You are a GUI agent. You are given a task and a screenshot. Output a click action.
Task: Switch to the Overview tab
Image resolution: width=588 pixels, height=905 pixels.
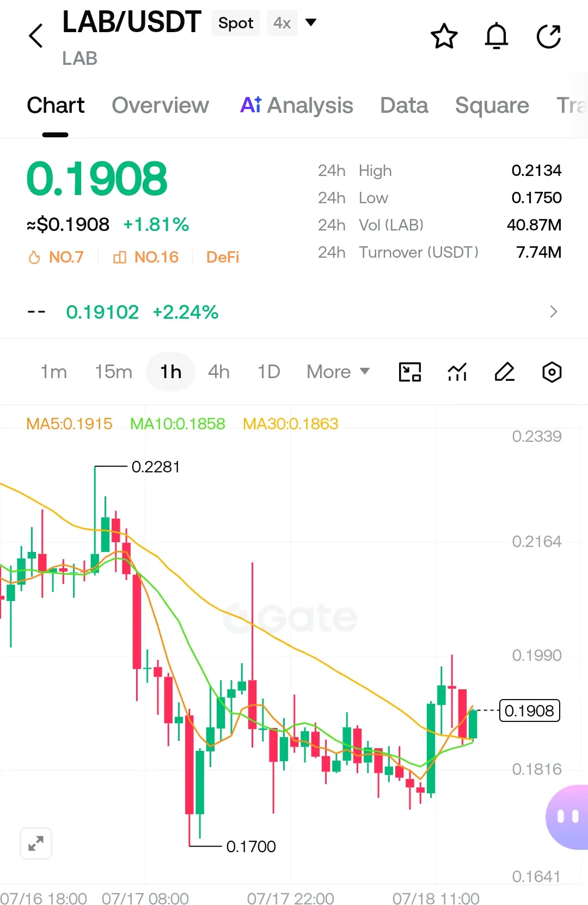pyautogui.click(x=160, y=105)
